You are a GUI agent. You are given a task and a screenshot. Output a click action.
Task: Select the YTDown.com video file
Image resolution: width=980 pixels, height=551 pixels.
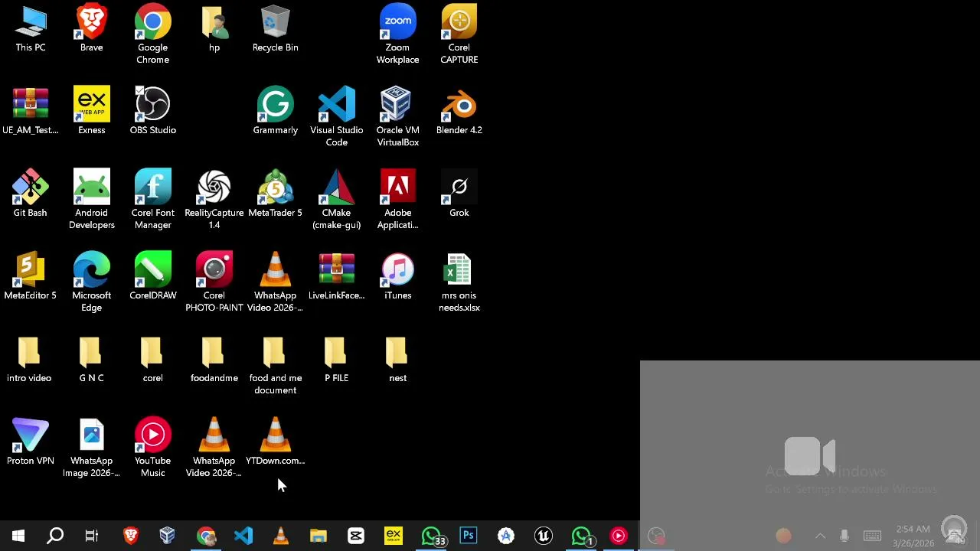276,442
